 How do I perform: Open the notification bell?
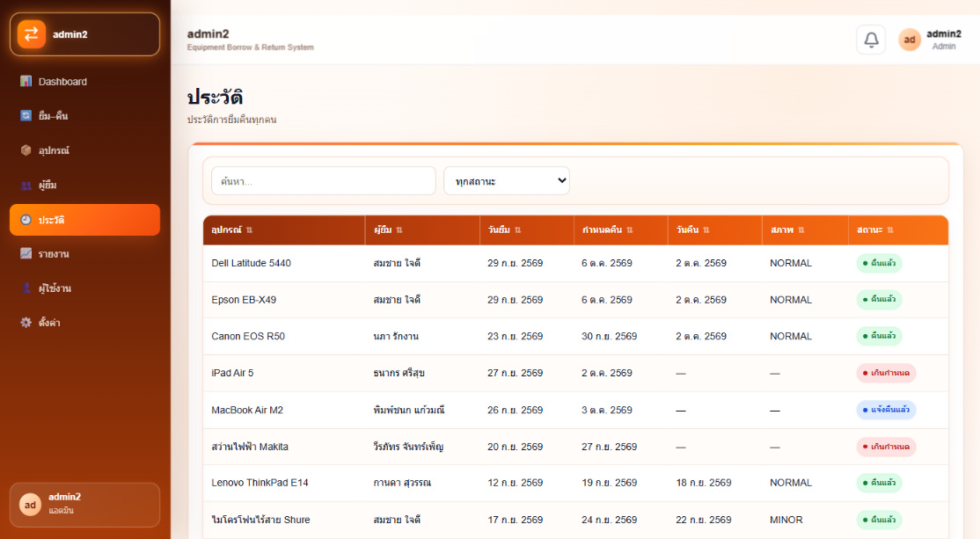[x=871, y=40]
